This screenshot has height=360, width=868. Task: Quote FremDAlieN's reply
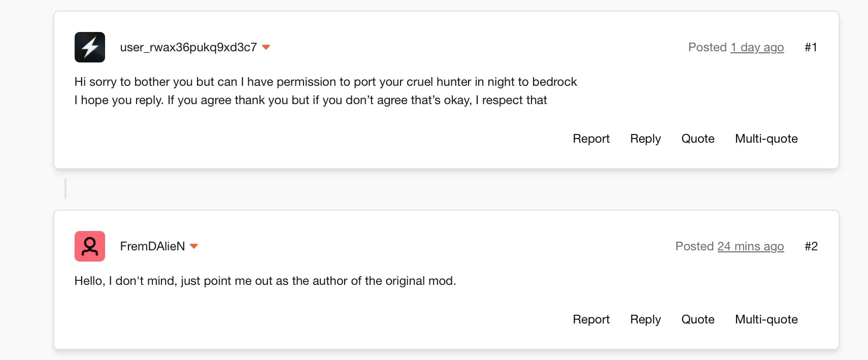pyautogui.click(x=698, y=319)
